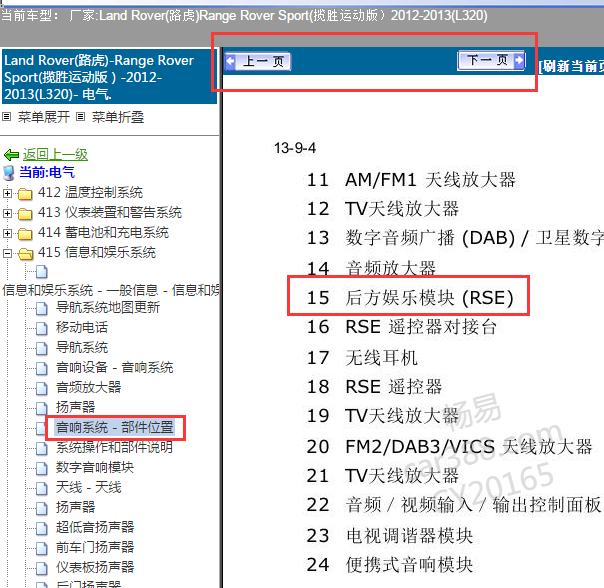This screenshot has width=604, height=588.
Task: Open 数字音响模块 document
Action: 95,467
